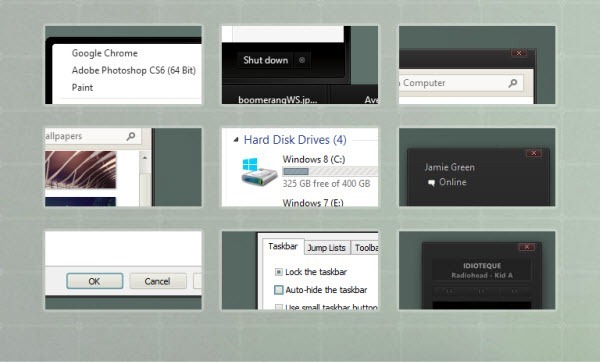Toggle Use small taskbar buttons checkbox
The width and height of the screenshot is (600, 362).
(x=279, y=307)
